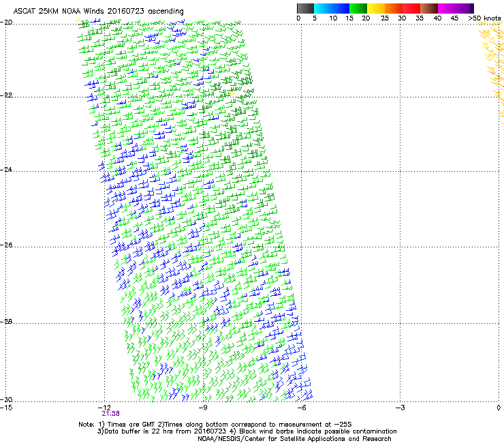Click the 'Times are GMT' note line
This screenshot has height=443, width=504.
point(215,425)
